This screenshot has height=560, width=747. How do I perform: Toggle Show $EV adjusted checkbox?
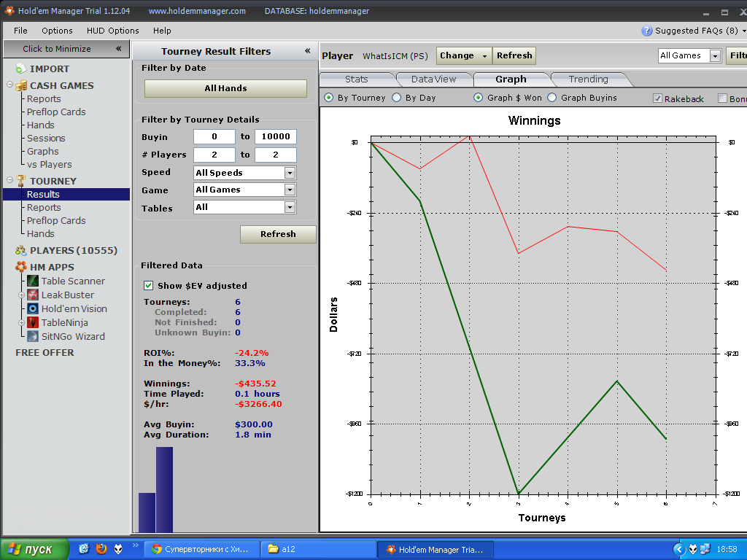pyautogui.click(x=149, y=286)
